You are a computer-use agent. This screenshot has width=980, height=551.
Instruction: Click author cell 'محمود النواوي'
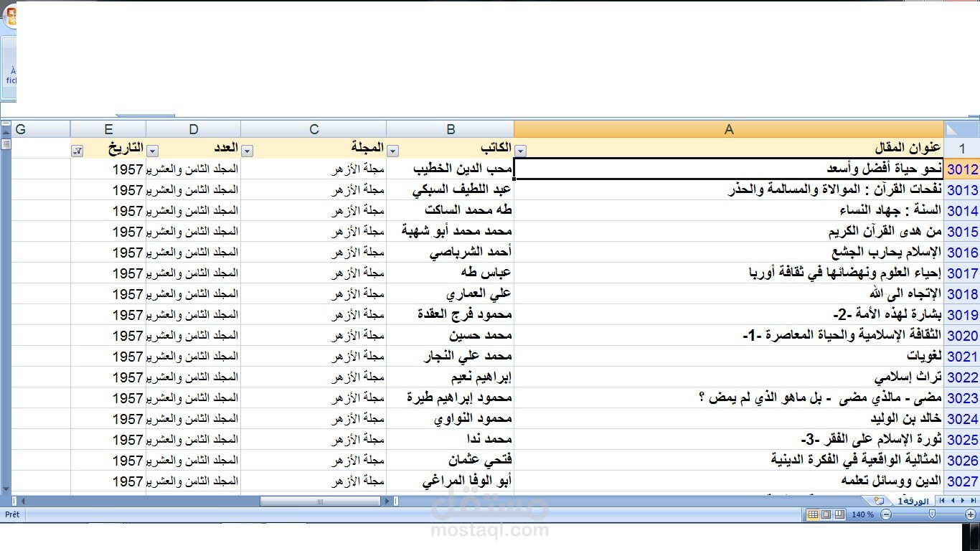point(451,419)
